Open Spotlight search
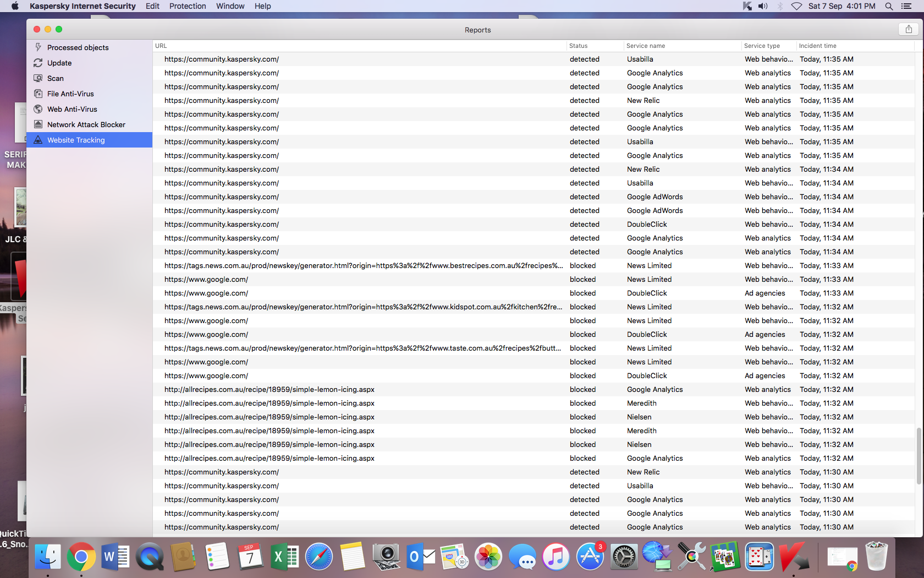 889,6
